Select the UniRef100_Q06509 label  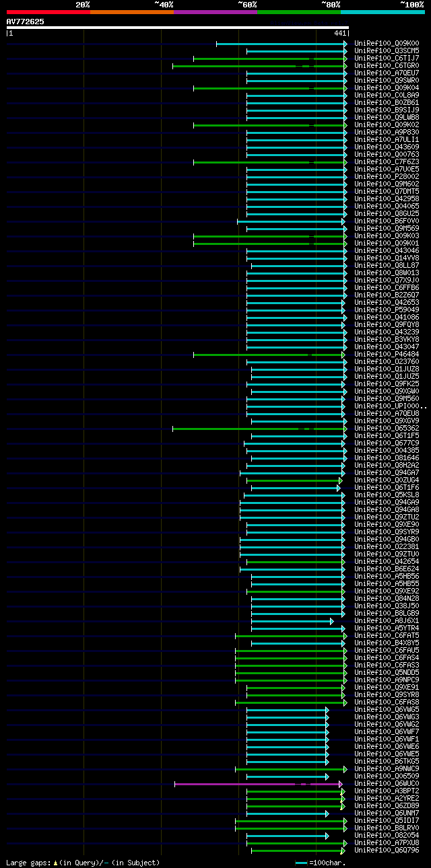click(x=387, y=776)
